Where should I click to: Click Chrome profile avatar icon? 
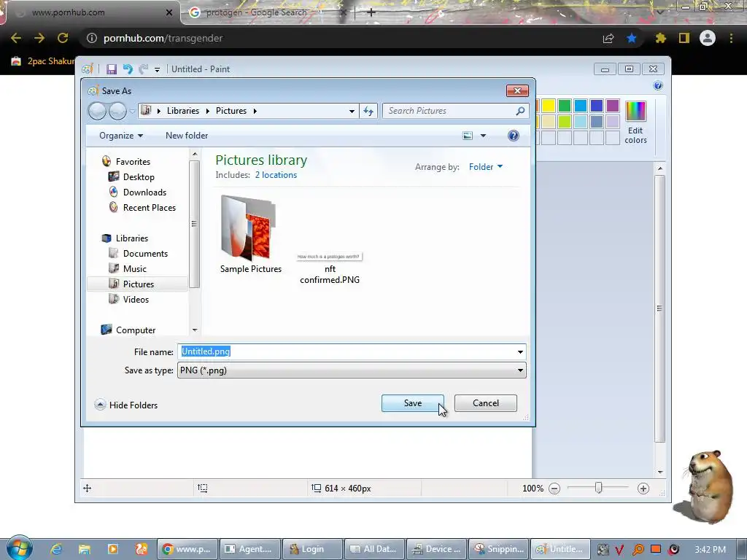tap(708, 38)
